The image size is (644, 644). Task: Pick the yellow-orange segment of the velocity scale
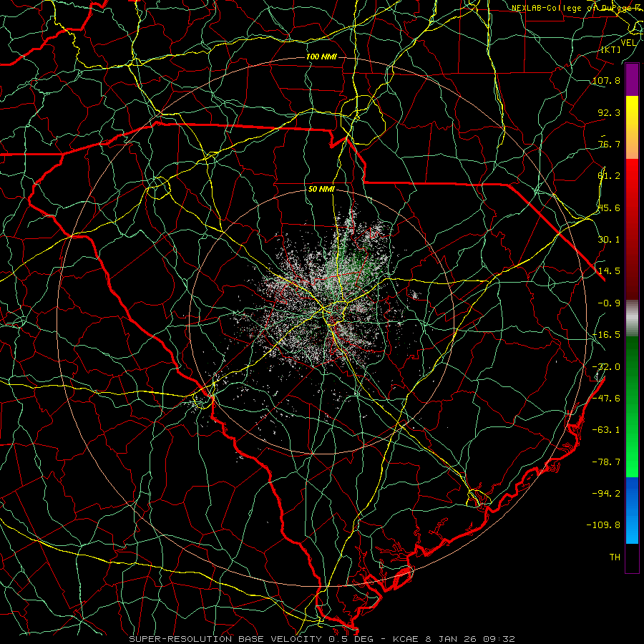coord(632,127)
